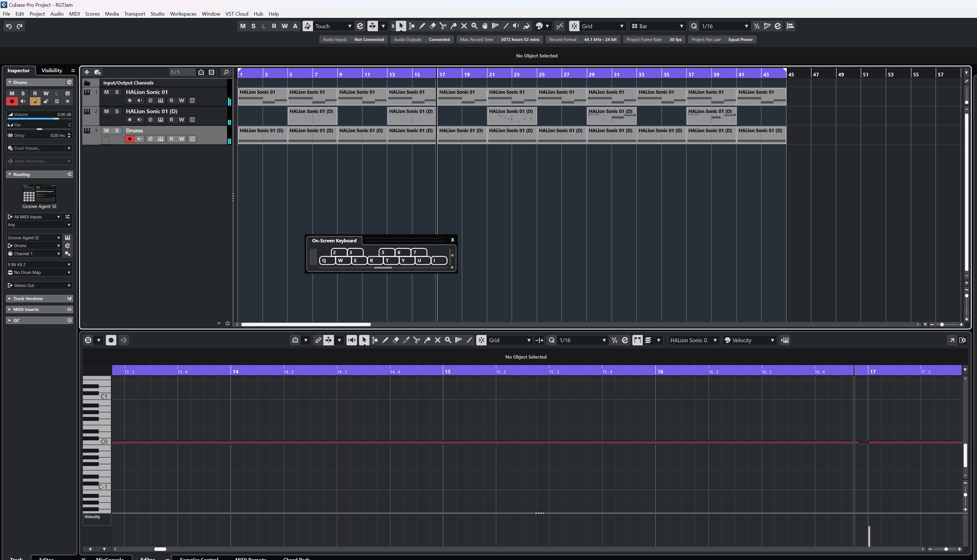Expand the Track Versions section
Image resolution: width=977 pixels, height=560 pixels.
39,298
